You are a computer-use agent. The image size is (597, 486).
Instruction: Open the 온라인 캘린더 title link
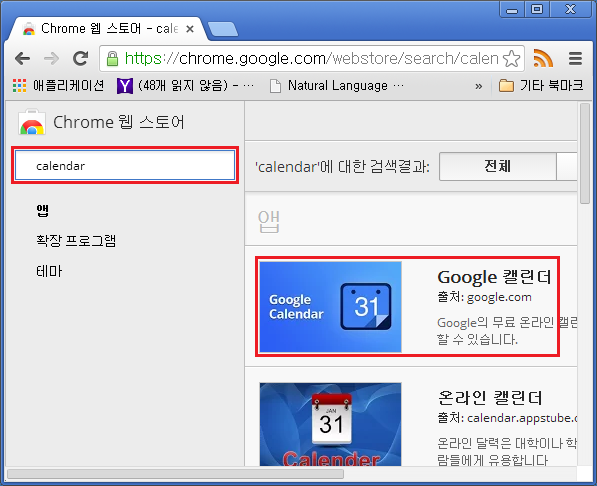(x=490, y=398)
